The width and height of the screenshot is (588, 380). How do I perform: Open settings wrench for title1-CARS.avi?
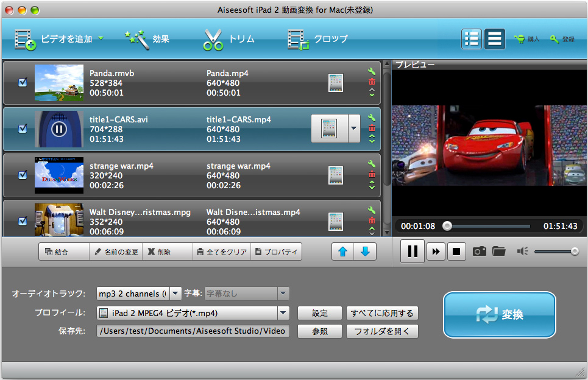[372, 118]
